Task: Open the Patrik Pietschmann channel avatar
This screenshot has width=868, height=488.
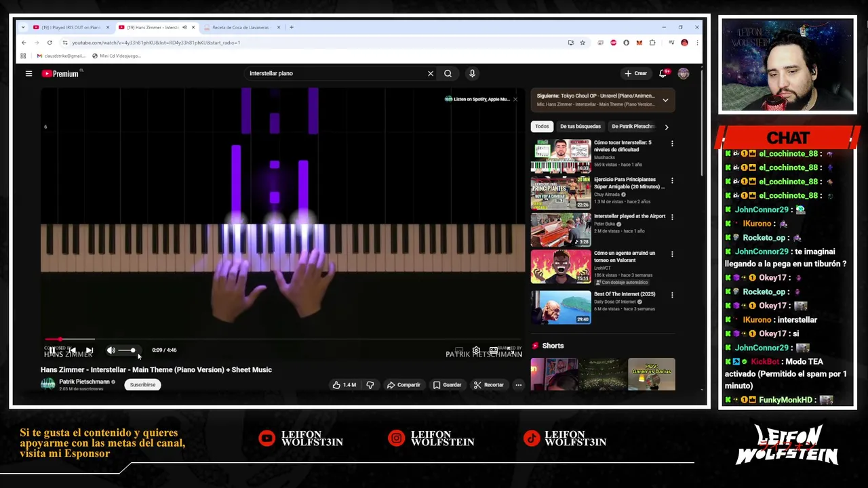Action: (x=47, y=384)
